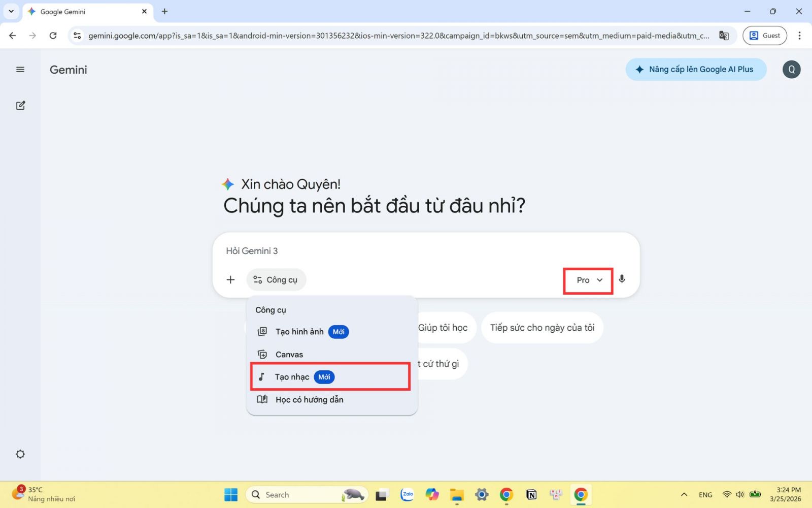
Task: Start a new chat with the compose icon
Action: click(20, 106)
